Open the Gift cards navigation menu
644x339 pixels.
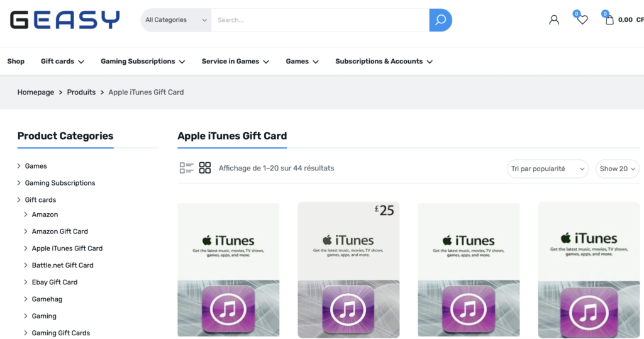[x=62, y=62]
